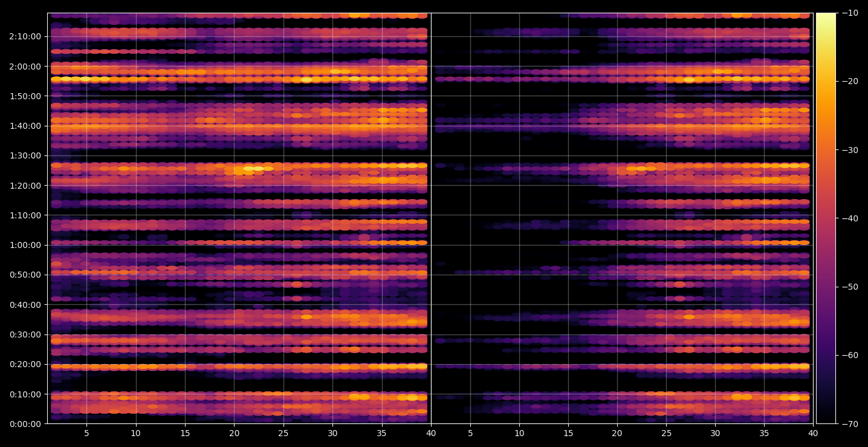Click the −10 colorbar tick label

pos(849,13)
